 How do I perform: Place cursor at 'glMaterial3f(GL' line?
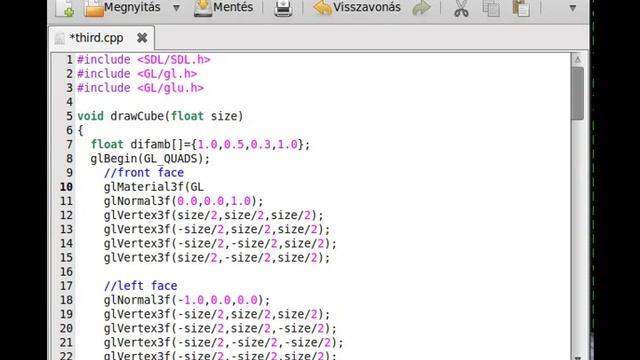click(x=153, y=187)
